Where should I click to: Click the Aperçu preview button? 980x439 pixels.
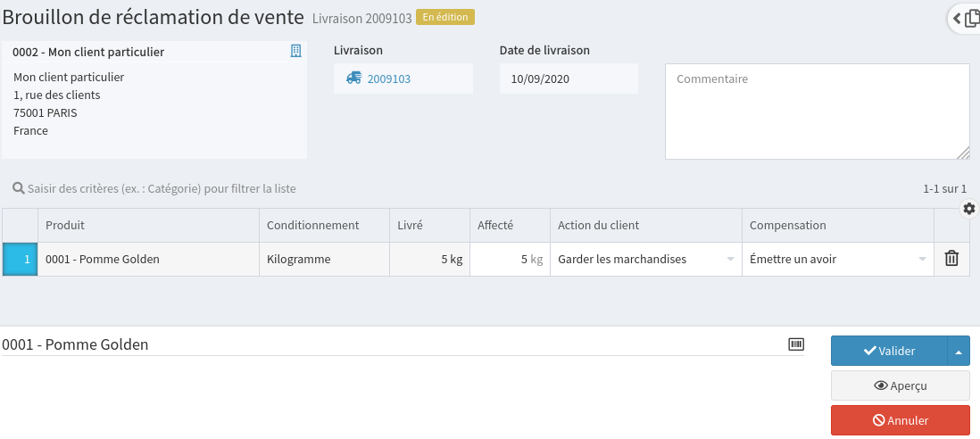[x=900, y=385]
